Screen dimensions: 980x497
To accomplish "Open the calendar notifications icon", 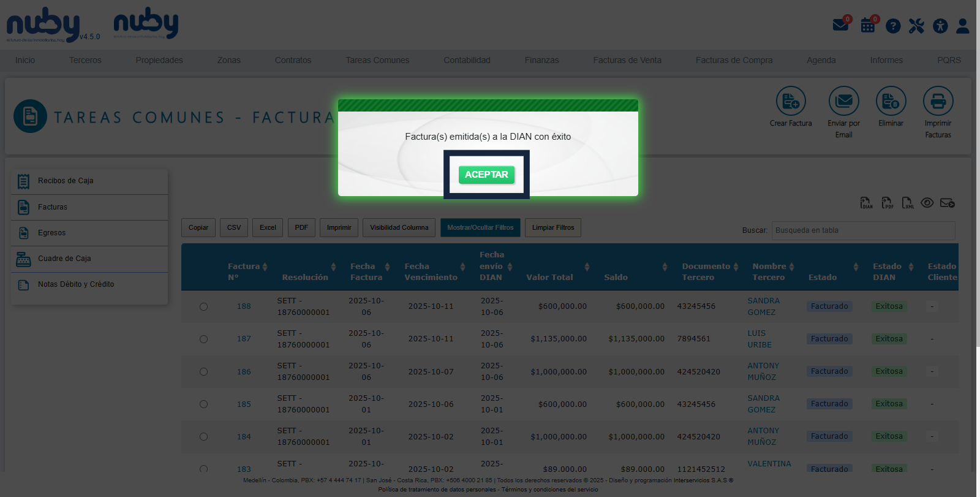I will (x=868, y=26).
